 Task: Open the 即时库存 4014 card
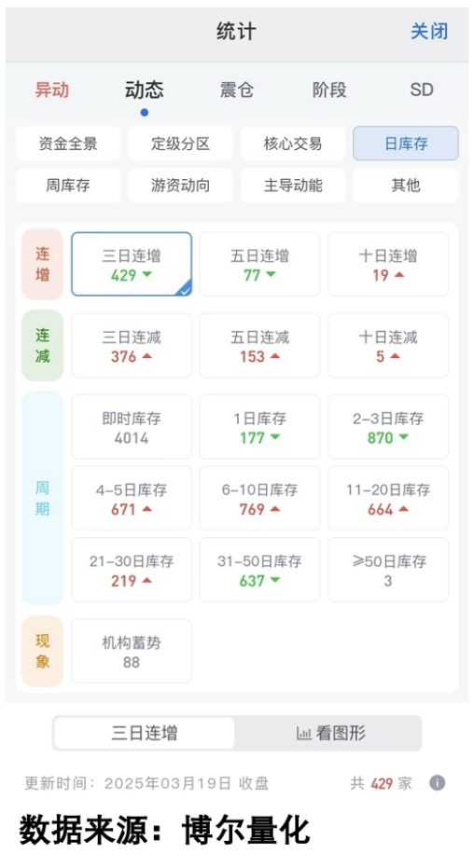pyautogui.click(x=132, y=427)
